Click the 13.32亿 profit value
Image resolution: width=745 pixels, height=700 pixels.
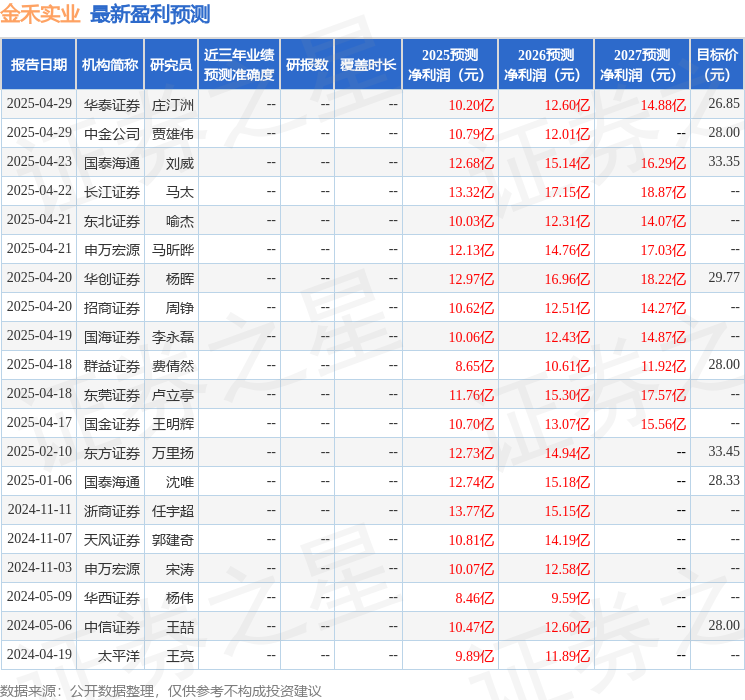click(471, 192)
